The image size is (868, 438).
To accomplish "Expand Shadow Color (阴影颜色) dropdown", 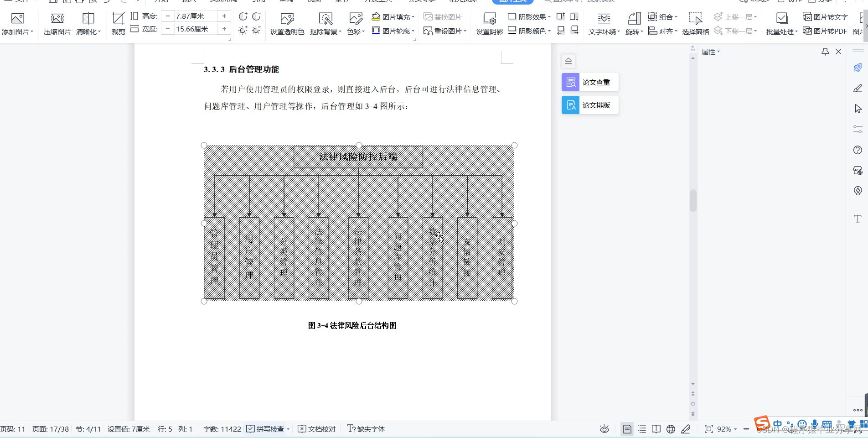I will coord(549,31).
